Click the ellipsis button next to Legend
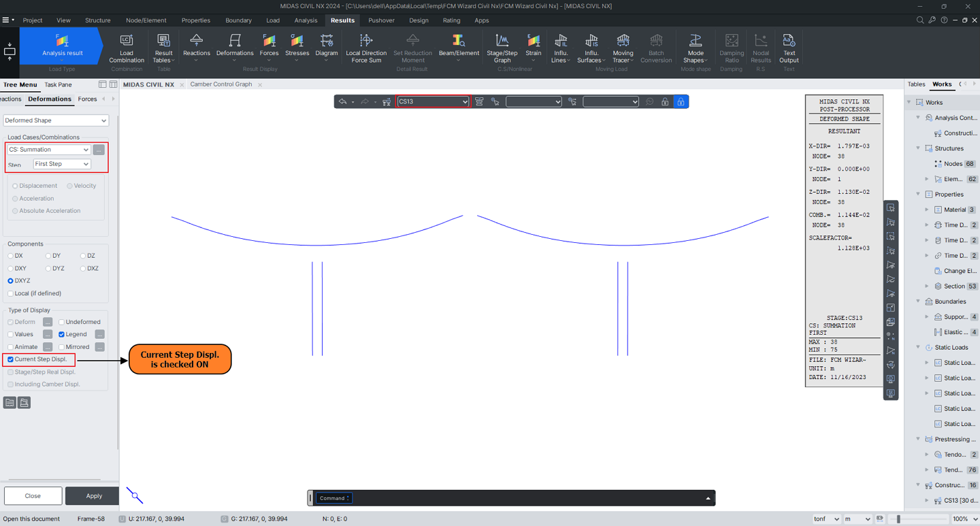Image resolution: width=980 pixels, height=526 pixels. click(99, 334)
